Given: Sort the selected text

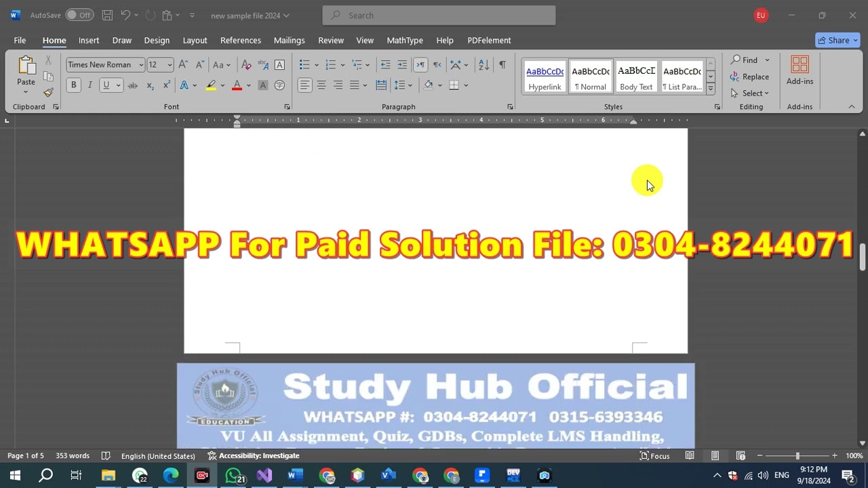Looking at the screenshot, I should [x=484, y=64].
